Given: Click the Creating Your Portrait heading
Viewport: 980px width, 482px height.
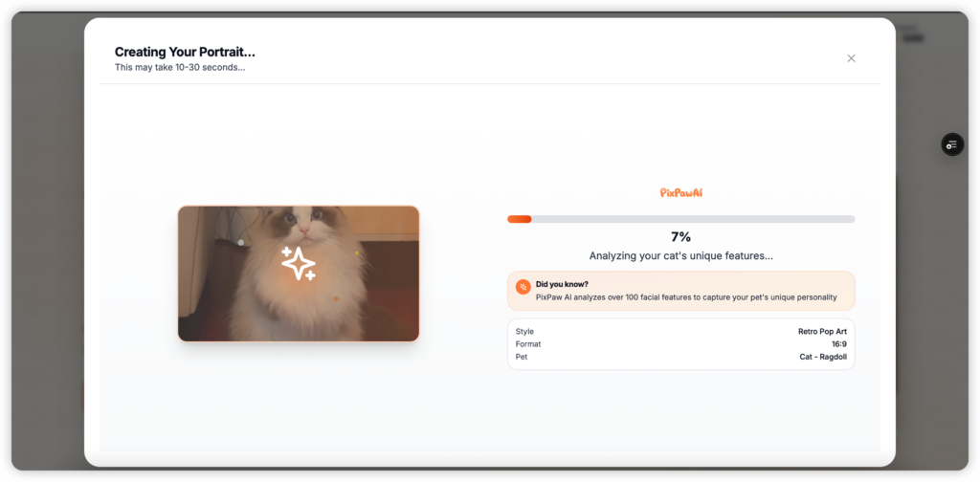Looking at the screenshot, I should pyautogui.click(x=185, y=52).
